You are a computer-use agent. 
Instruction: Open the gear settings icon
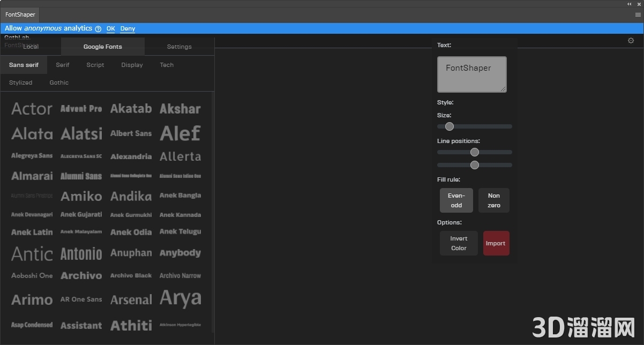[x=631, y=40]
